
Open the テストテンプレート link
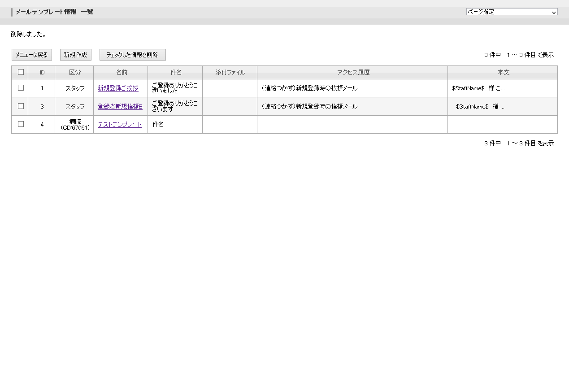point(120,125)
